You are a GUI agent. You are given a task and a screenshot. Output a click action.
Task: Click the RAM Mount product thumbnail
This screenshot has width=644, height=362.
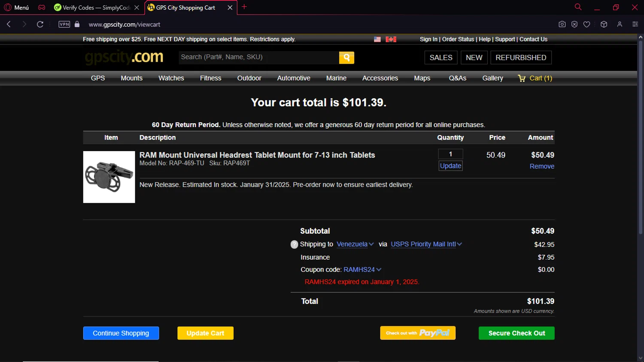coord(109,177)
